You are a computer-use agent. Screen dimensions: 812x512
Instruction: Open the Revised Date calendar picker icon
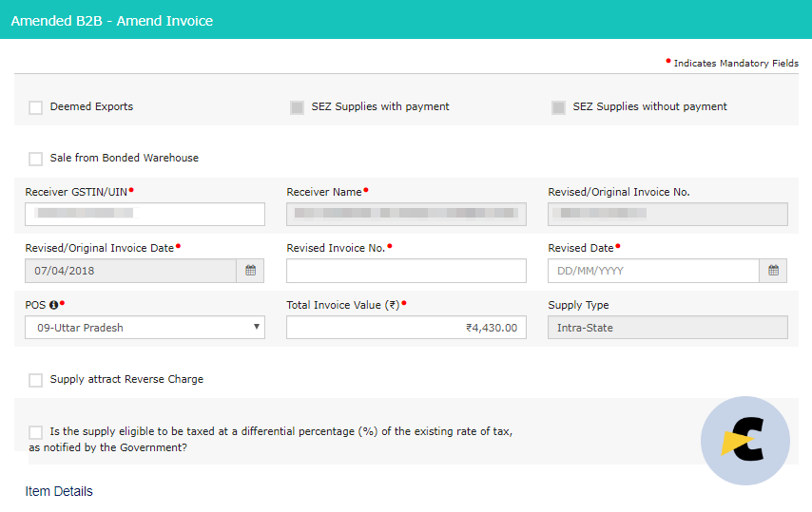[x=773, y=271]
